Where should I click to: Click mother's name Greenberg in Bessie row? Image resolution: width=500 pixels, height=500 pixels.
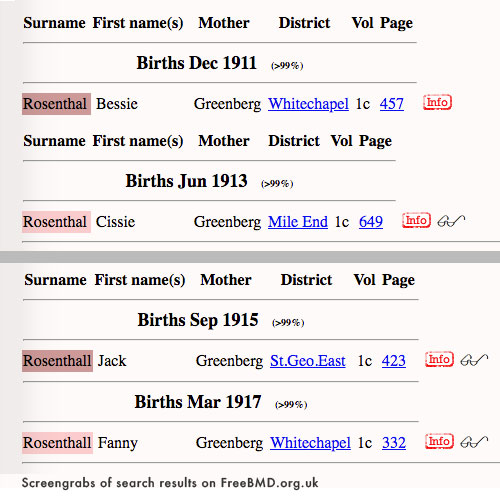[x=227, y=104]
